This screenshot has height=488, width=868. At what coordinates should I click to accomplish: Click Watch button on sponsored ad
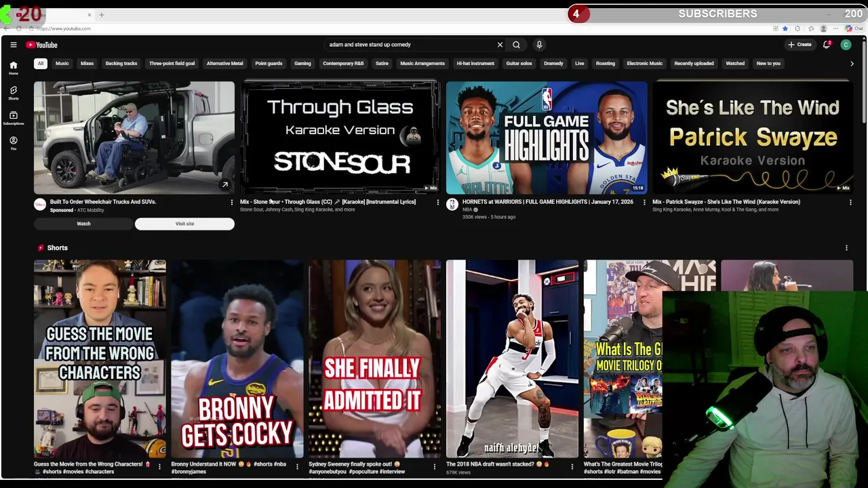[x=83, y=224]
